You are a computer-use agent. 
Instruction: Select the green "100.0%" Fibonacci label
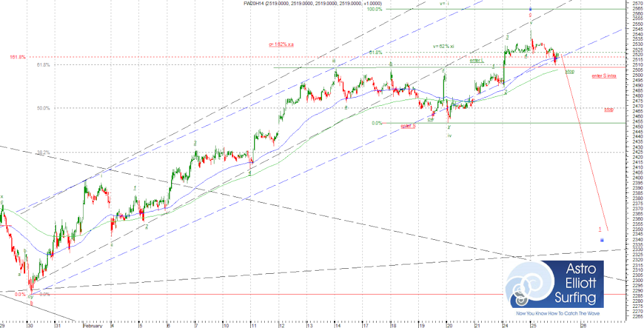(375, 9)
